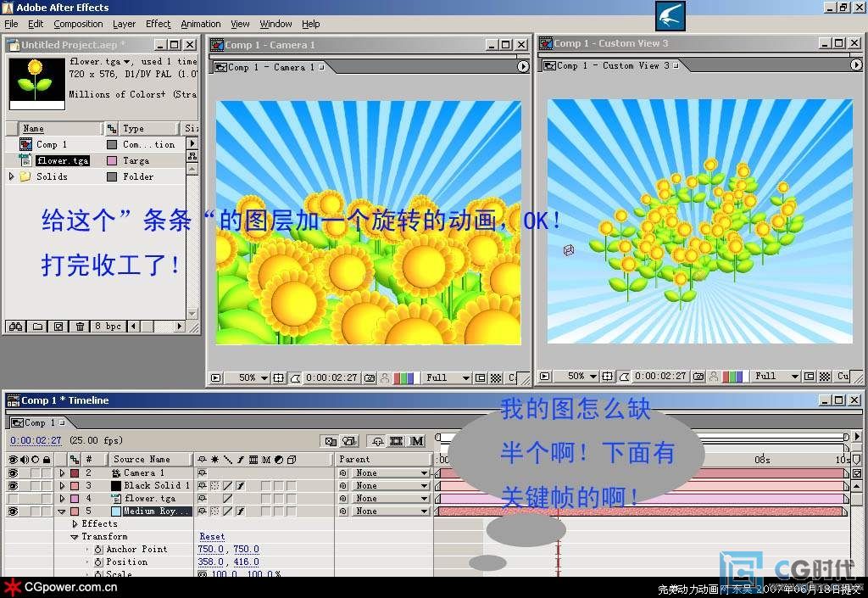Image resolution: width=868 pixels, height=598 pixels.
Task: Enable the shy layers timeline button
Action: point(377,441)
